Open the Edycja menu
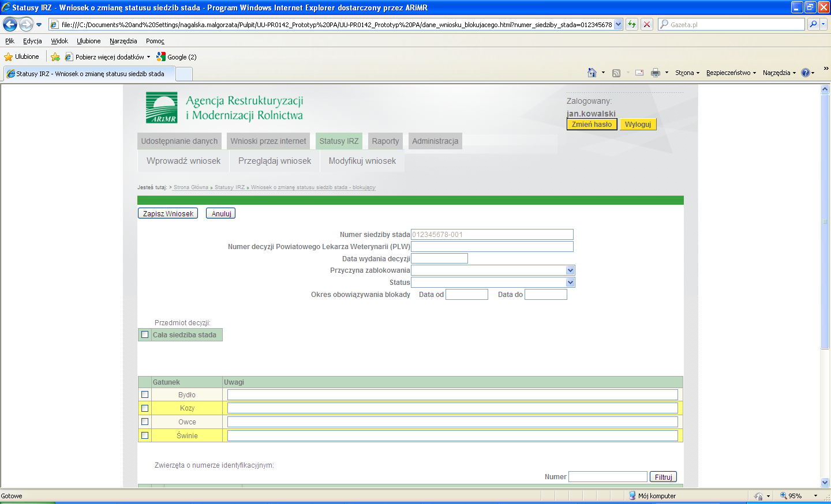 [x=32, y=41]
